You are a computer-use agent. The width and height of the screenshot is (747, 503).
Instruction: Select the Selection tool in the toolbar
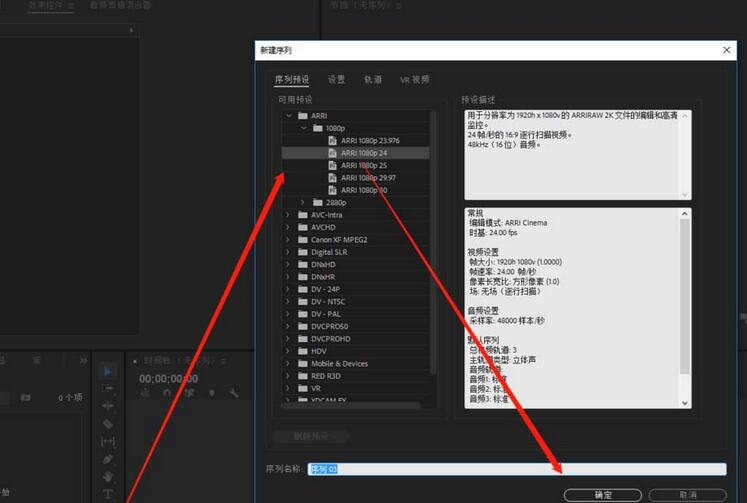point(108,371)
